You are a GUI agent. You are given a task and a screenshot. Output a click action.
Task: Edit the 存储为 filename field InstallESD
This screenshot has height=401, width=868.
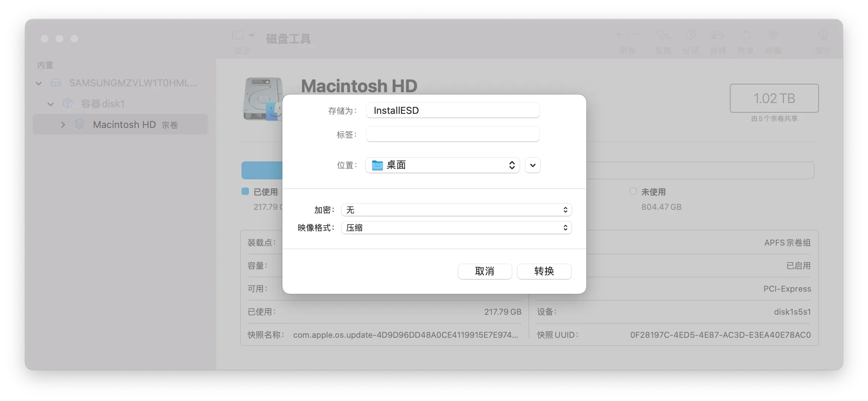click(x=453, y=110)
